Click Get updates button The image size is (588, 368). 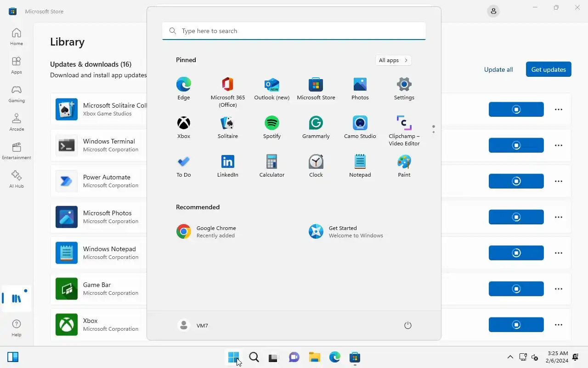(x=548, y=69)
